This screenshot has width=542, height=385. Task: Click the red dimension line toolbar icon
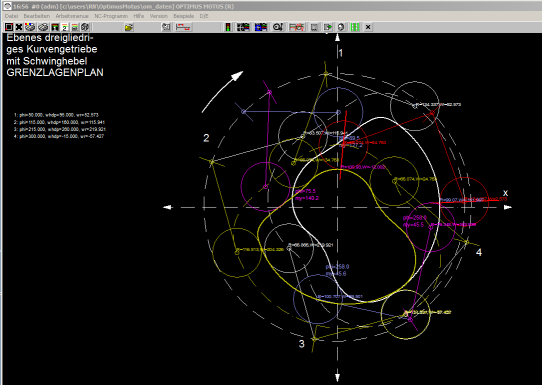pos(183,27)
